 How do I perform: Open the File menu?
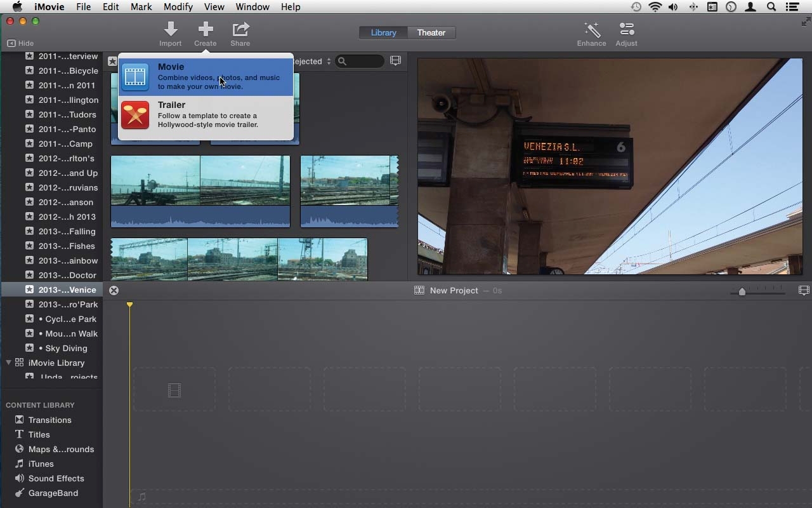click(83, 7)
